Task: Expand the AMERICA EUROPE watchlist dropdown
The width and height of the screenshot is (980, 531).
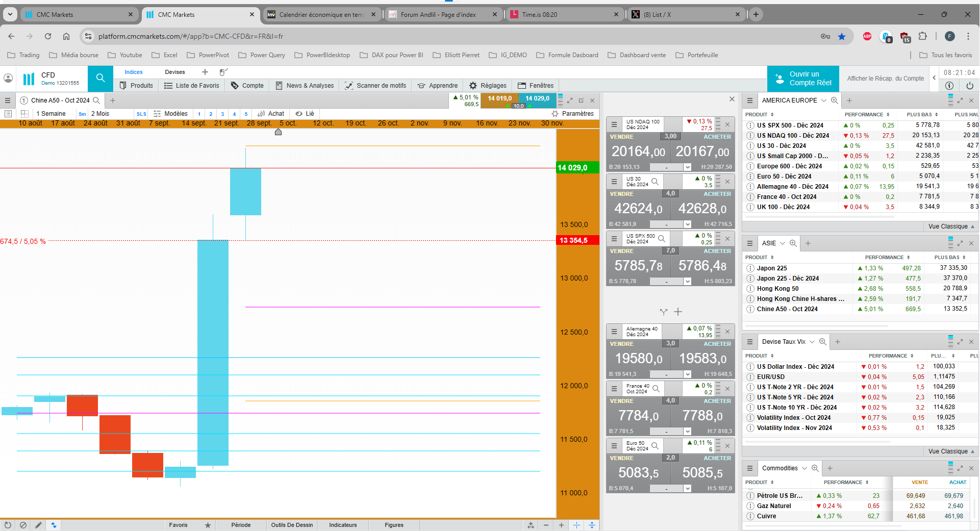Action: [x=823, y=100]
